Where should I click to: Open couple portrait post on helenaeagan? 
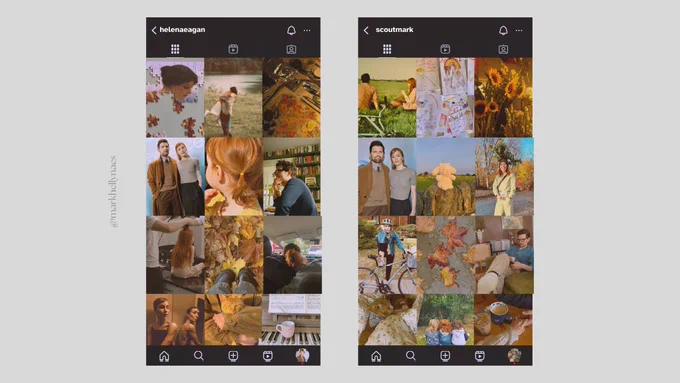coord(175,177)
